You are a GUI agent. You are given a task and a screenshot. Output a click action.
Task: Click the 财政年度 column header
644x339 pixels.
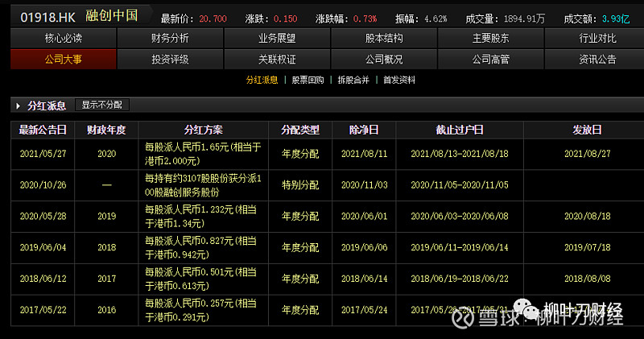point(106,130)
